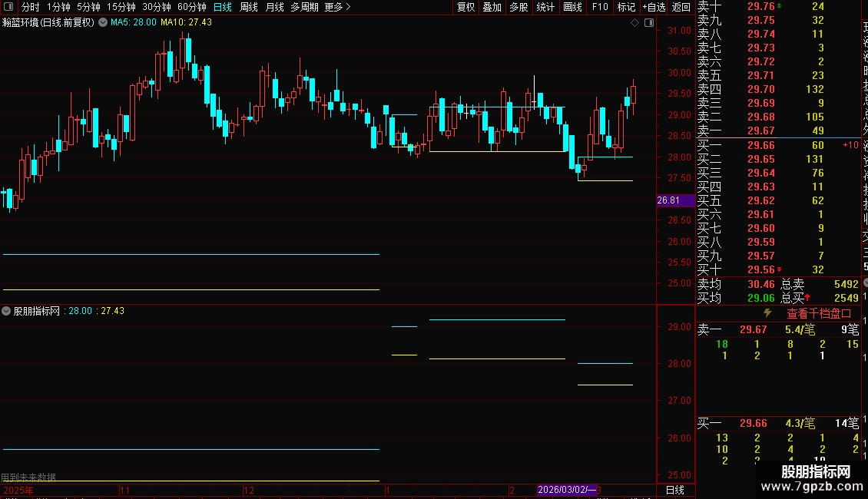Click the 2026/03/02 date marker
This screenshot has width=868, height=499.
tap(567, 490)
